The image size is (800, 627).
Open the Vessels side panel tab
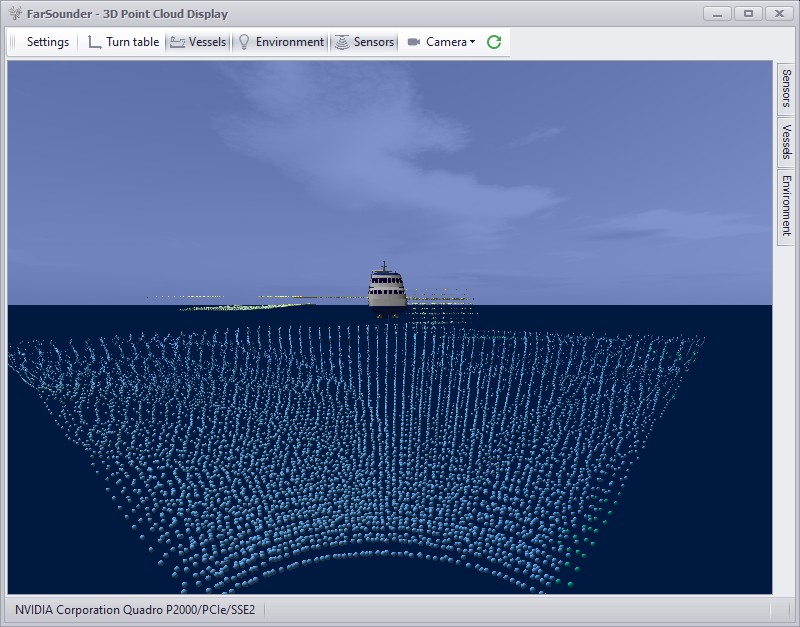click(786, 141)
